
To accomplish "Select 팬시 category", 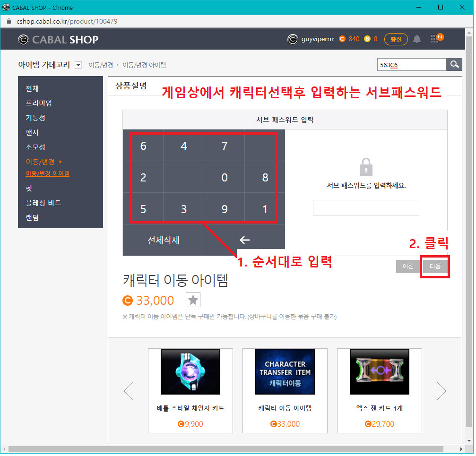I will (x=32, y=133).
